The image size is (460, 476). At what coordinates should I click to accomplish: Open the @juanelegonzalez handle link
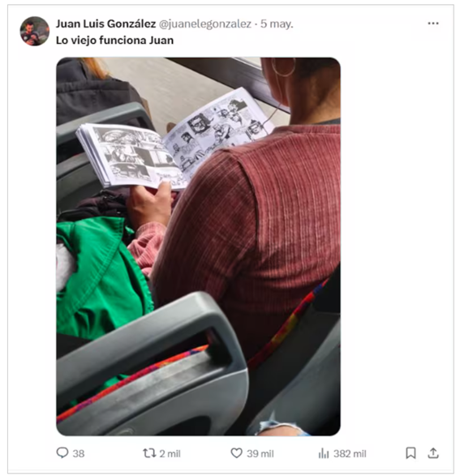[x=205, y=24]
